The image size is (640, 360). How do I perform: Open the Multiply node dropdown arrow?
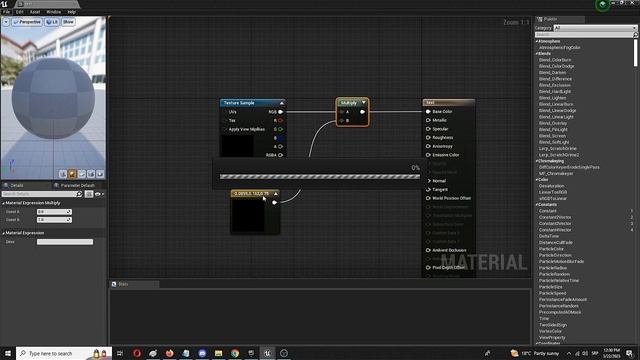pyautogui.click(x=364, y=102)
